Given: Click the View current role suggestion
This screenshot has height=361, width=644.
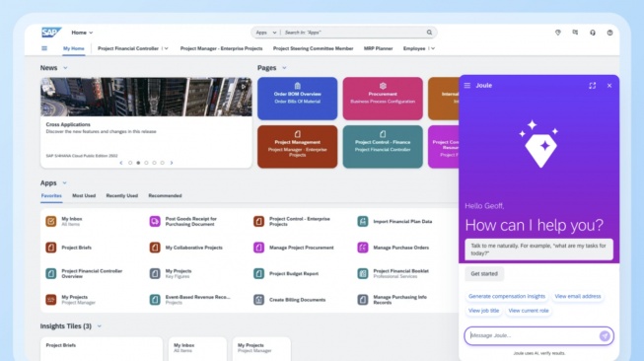Looking at the screenshot, I should tap(529, 311).
